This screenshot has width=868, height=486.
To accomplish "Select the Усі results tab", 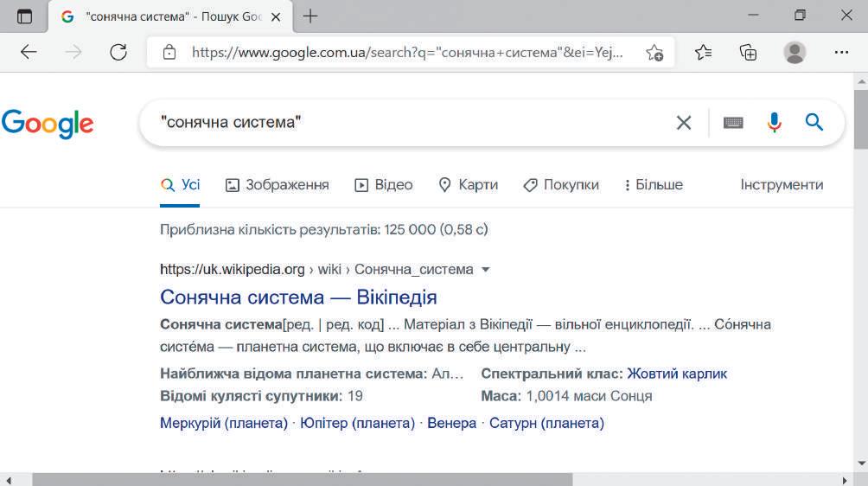I will [x=180, y=185].
